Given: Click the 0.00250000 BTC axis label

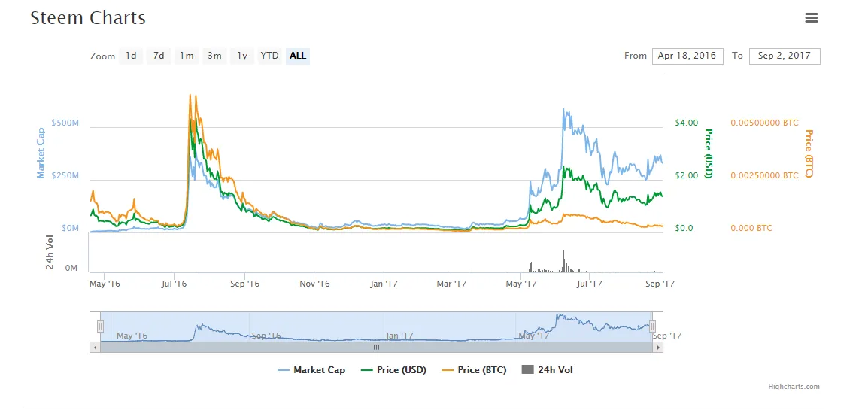Looking at the screenshot, I should [764, 175].
